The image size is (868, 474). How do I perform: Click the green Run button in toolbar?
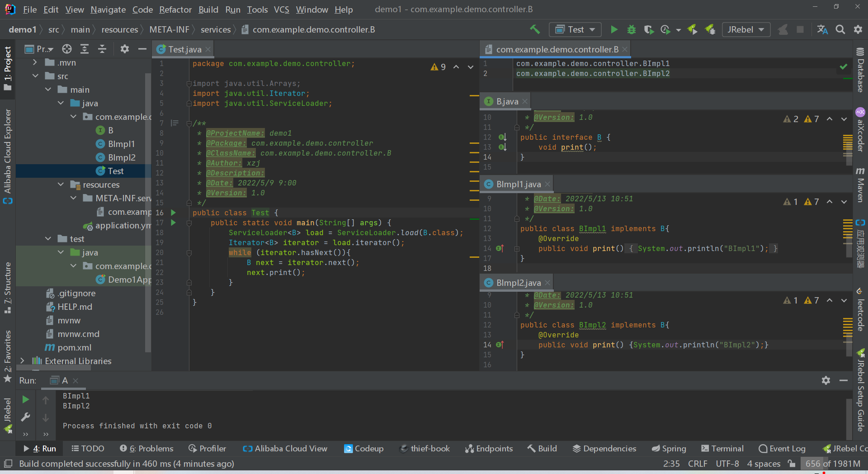click(613, 30)
